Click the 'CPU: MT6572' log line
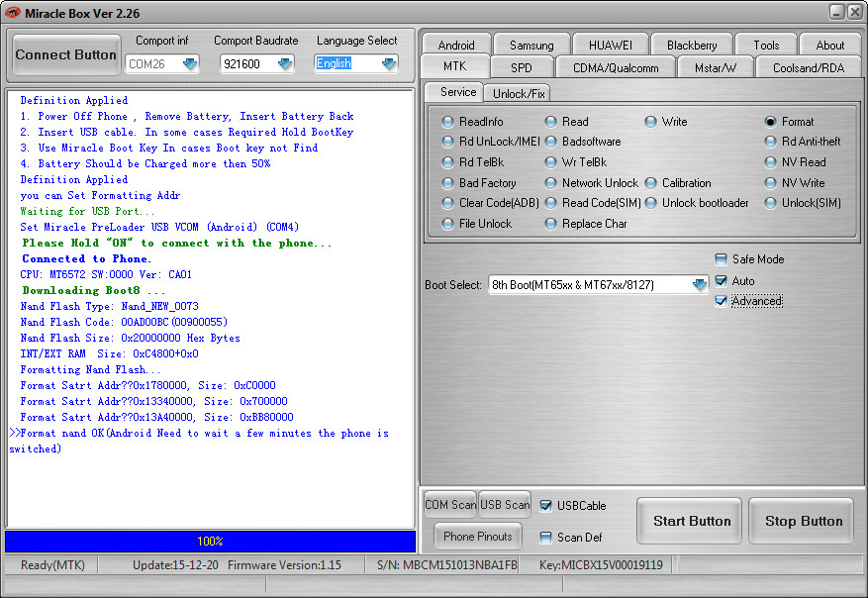 pyautogui.click(x=106, y=274)
